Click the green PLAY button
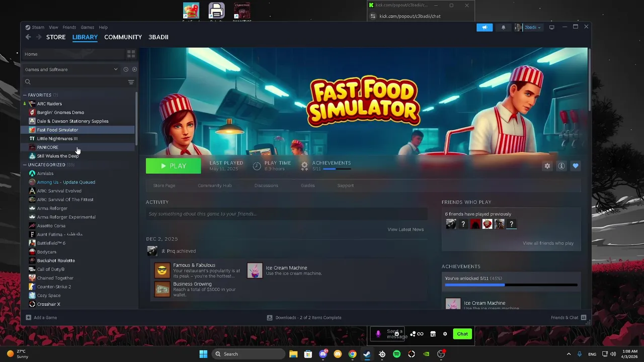The height and width of the screenshot is (362, 644). [x=173, y=166]
